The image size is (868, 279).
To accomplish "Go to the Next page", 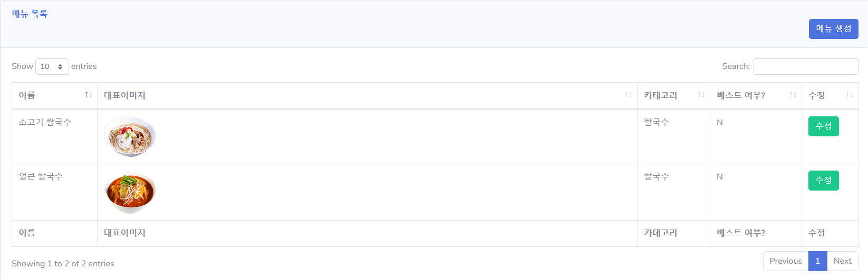I will point(843,261).
